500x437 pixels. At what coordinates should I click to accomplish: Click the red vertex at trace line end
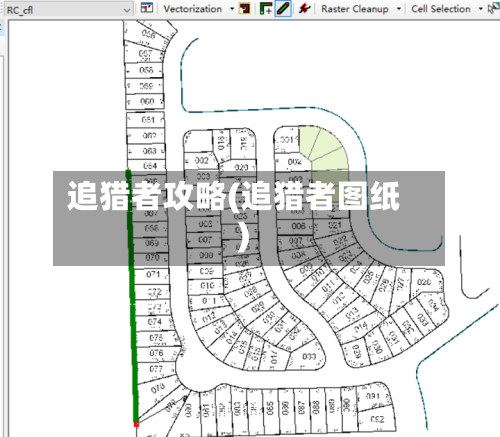pyautogui.click(x=136, y=424)
